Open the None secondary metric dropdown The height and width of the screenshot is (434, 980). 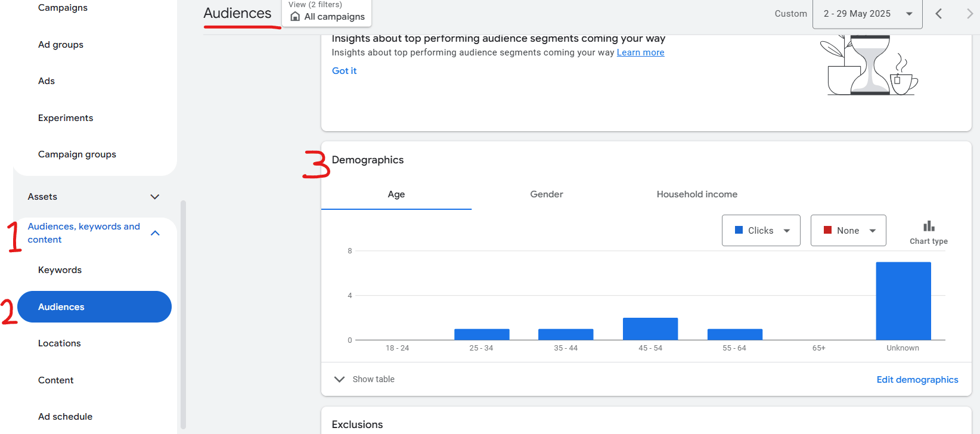[x=848, y=231]
